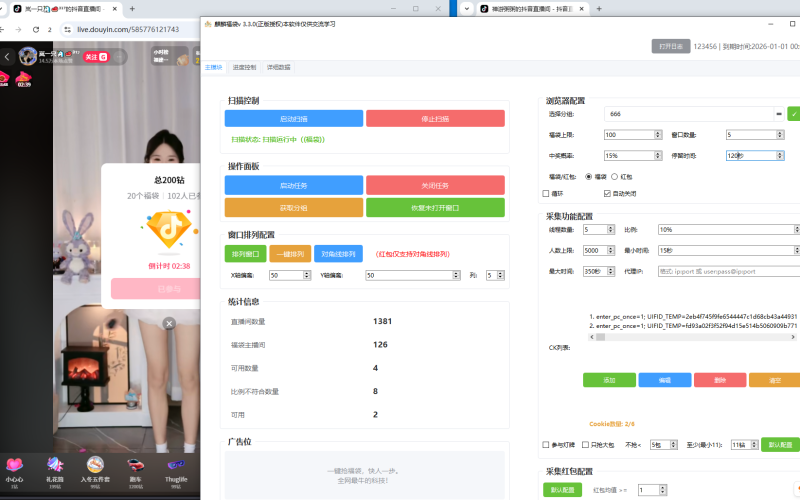Send the 跑车 sports car gift

[135, 472]
